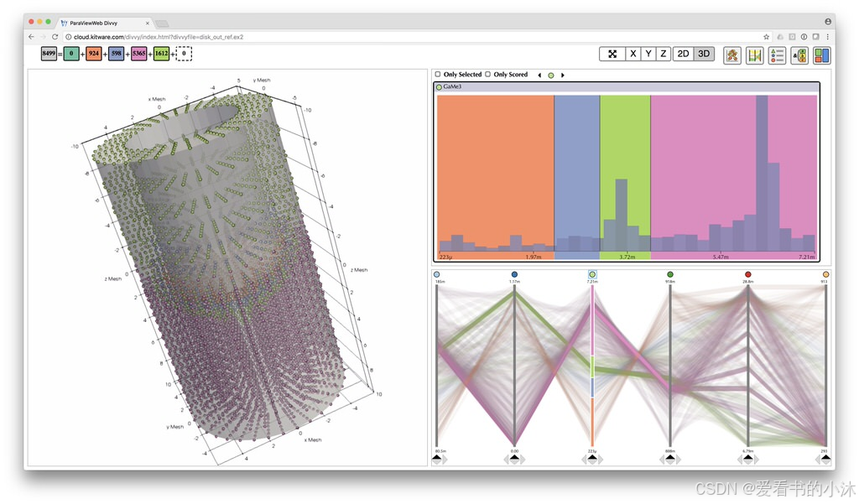Open the field list legend icon
The image size is (859, 504).
click(x=777, y=55)
